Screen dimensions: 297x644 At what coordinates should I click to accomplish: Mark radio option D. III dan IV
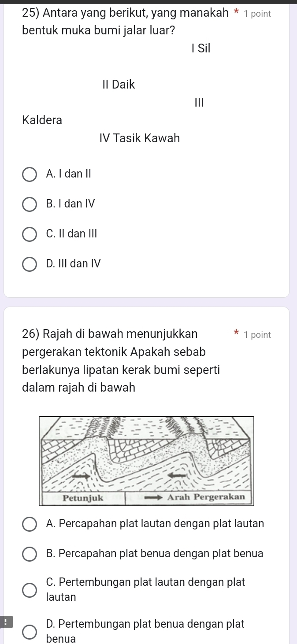30,264
